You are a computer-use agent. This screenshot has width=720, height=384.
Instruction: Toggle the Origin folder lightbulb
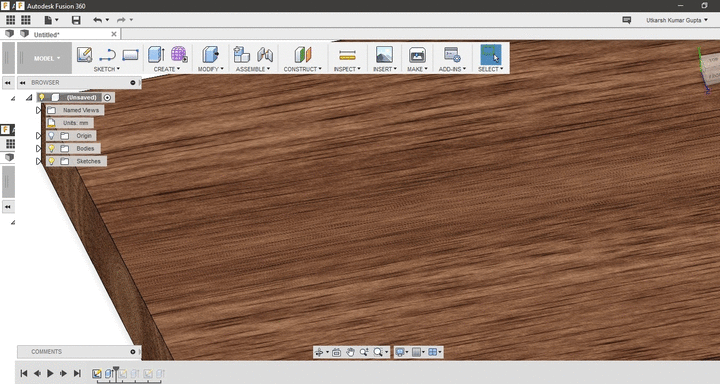tap(51, 136)
